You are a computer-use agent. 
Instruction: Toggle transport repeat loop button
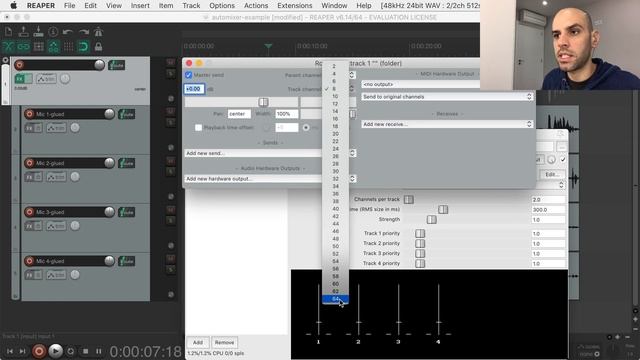pyautogui.click(x=71, y=351)
